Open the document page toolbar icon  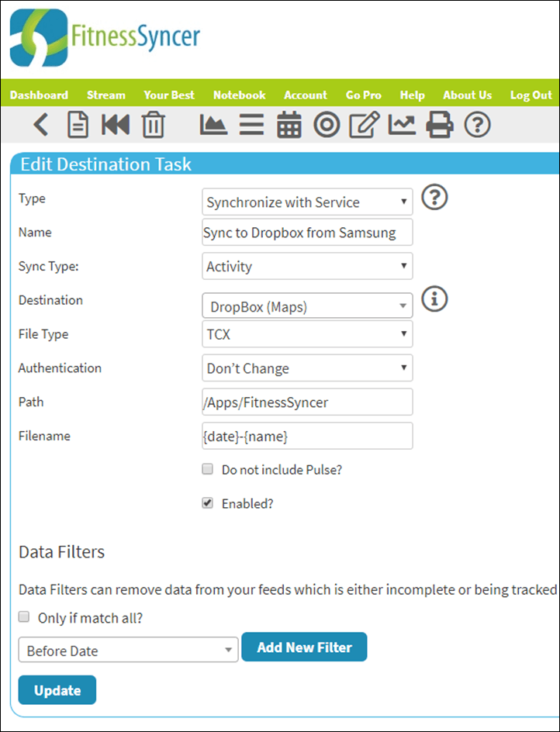78,125
